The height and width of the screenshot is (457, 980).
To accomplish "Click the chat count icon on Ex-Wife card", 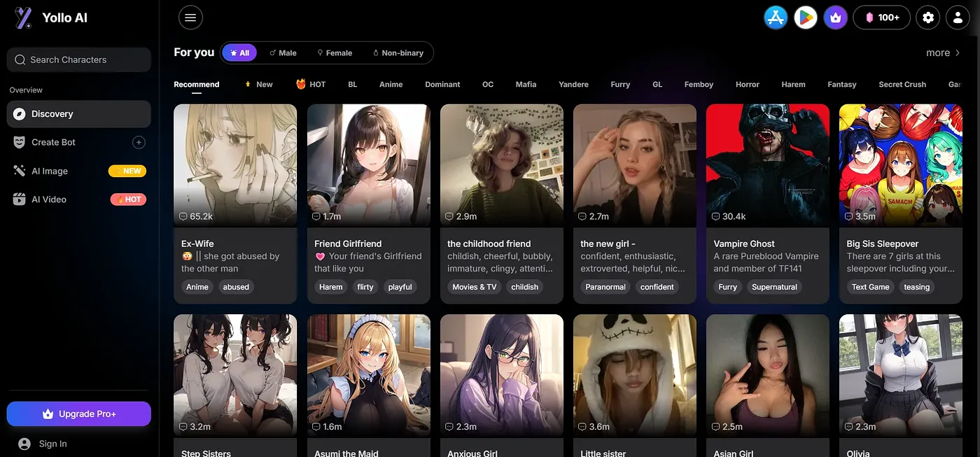I will click(x=183, y=216).
